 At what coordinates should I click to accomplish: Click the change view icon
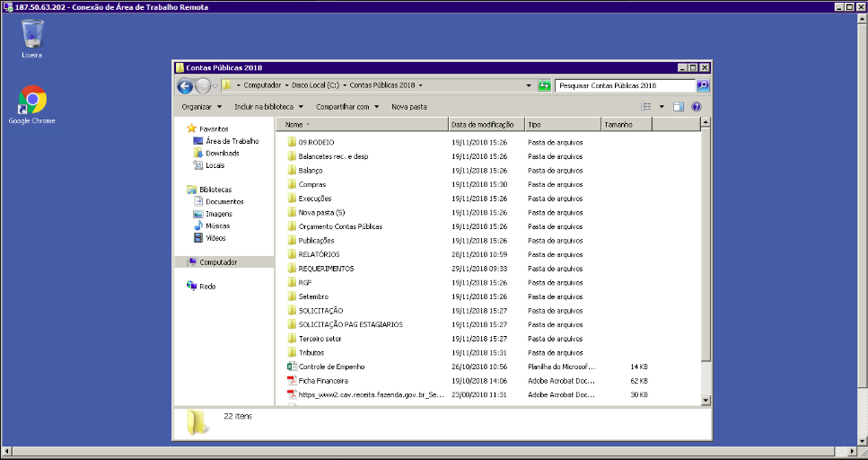click(646, 107)
